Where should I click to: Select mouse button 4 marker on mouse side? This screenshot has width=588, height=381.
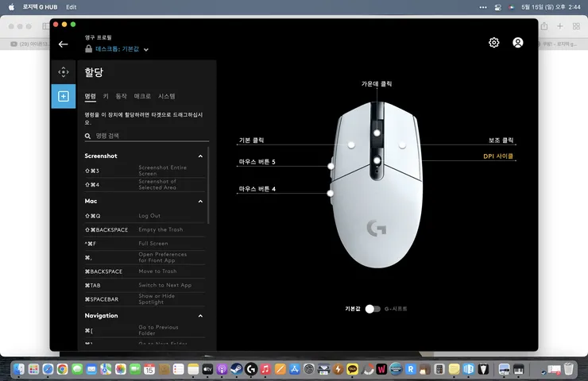(330, 194)
